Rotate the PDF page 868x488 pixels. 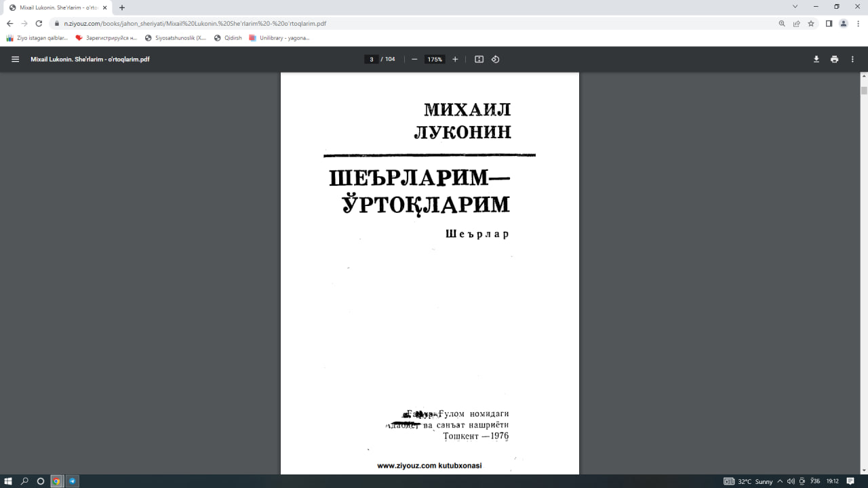tap(495, 59)
